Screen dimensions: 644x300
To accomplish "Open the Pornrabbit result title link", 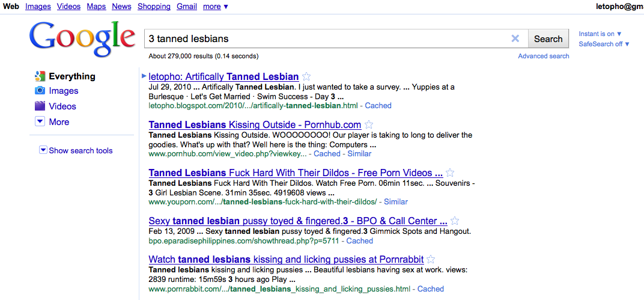I will click(x=286, y=259).
